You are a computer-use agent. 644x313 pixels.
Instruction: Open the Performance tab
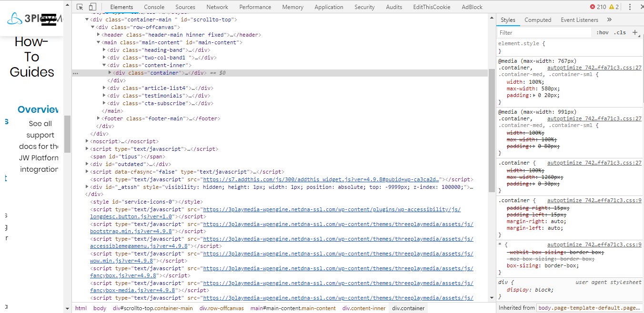point(255,7)
